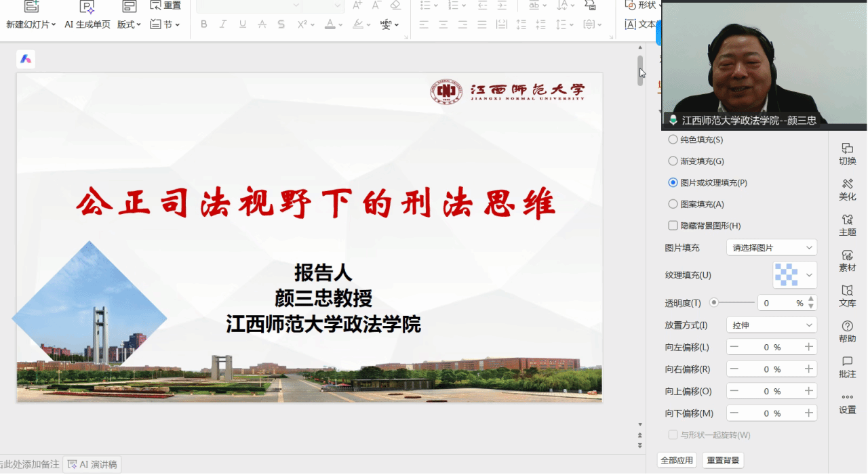
Task: Click the 新建幻灯片 new slide icon
Action: pos(31,7)
